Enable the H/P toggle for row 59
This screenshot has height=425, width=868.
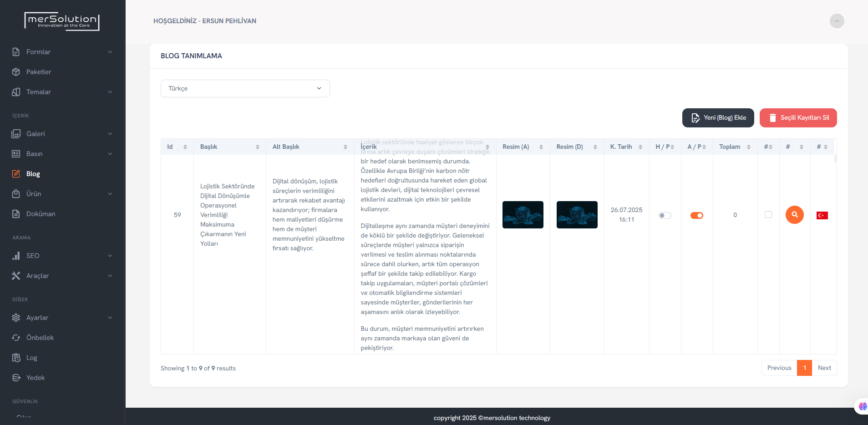[x=665, y=215]
